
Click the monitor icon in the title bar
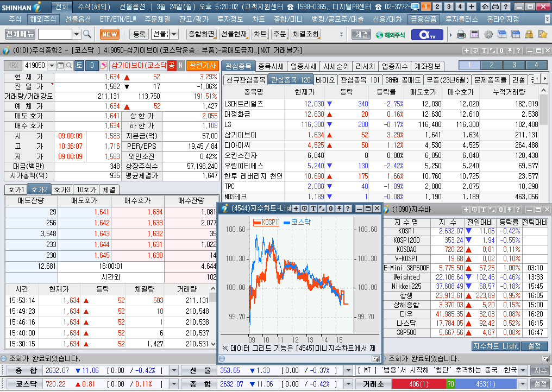(x=416, y=7)
